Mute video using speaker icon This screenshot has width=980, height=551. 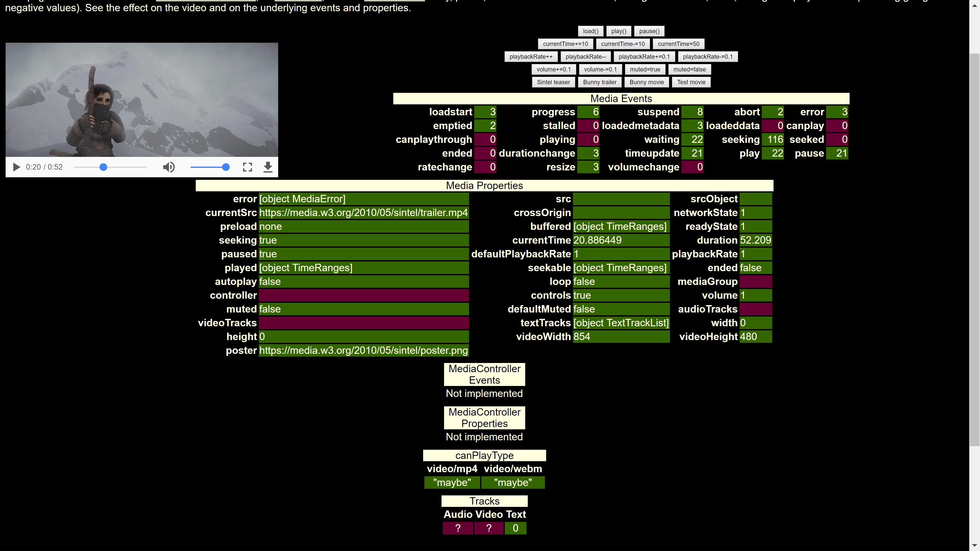click(168, 167)
